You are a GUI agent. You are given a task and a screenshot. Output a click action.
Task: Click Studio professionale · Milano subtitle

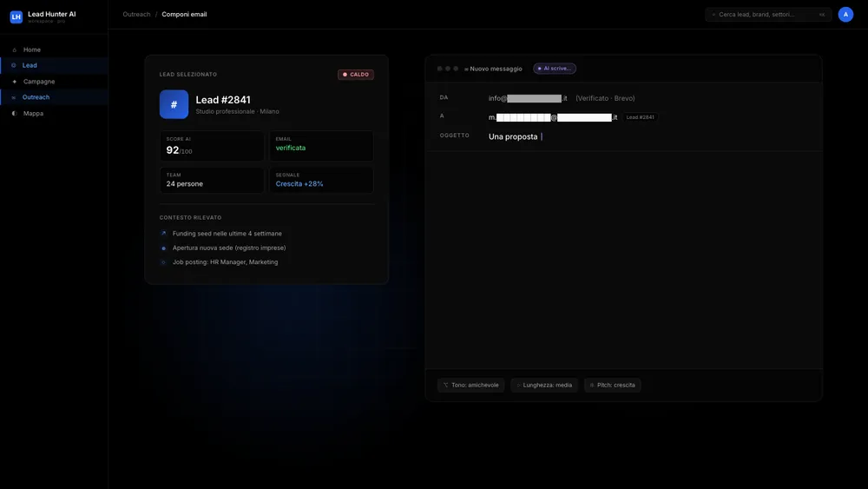(238, 111)
